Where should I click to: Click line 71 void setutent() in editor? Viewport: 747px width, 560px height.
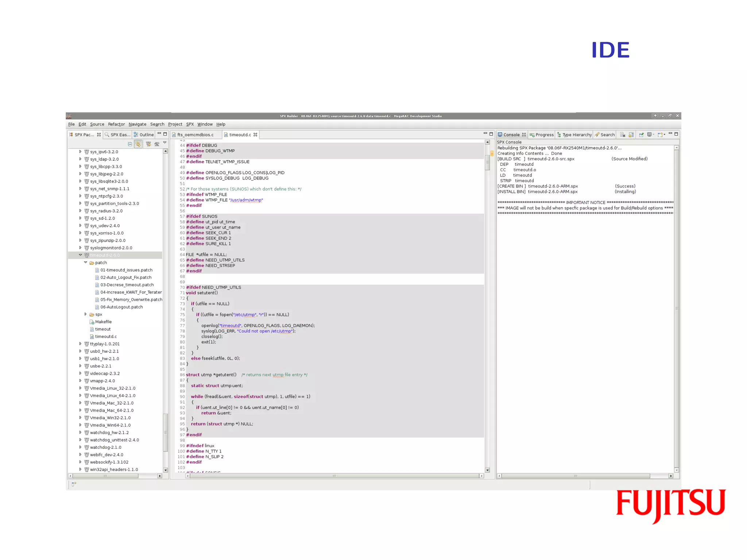[x=202, y=293]
